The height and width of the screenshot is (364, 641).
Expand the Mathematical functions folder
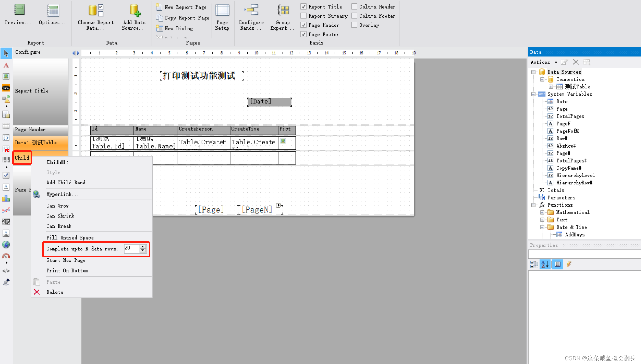[x=542, y=212]
